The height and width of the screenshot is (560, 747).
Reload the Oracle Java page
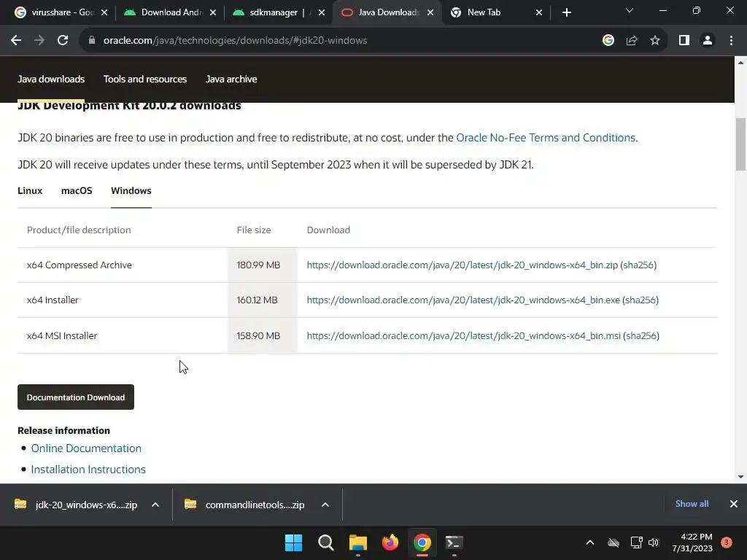click(x=63, y=41)
